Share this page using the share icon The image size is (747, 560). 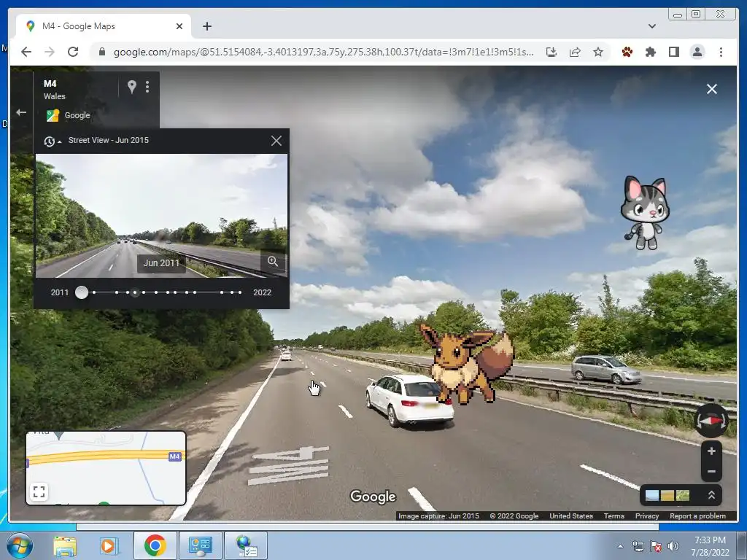575,52
